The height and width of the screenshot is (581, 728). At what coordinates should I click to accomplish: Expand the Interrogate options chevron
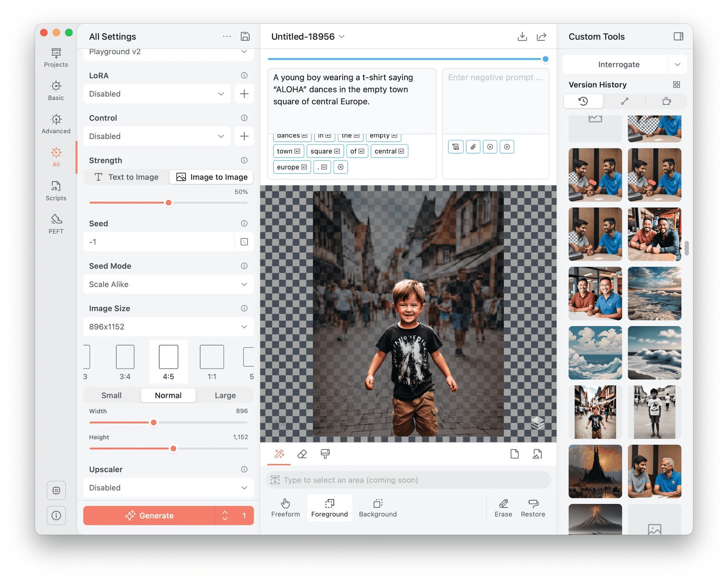[678, 64]
